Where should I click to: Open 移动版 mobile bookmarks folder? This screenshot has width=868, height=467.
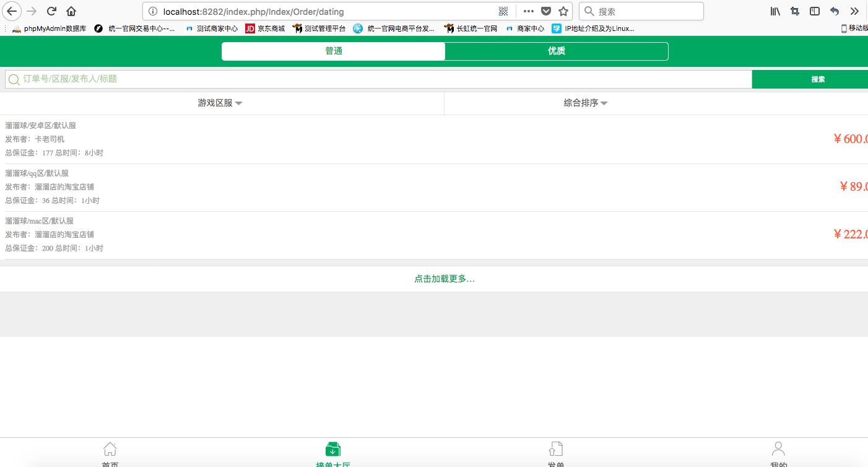pyautogui.click(x=854, y=28)
